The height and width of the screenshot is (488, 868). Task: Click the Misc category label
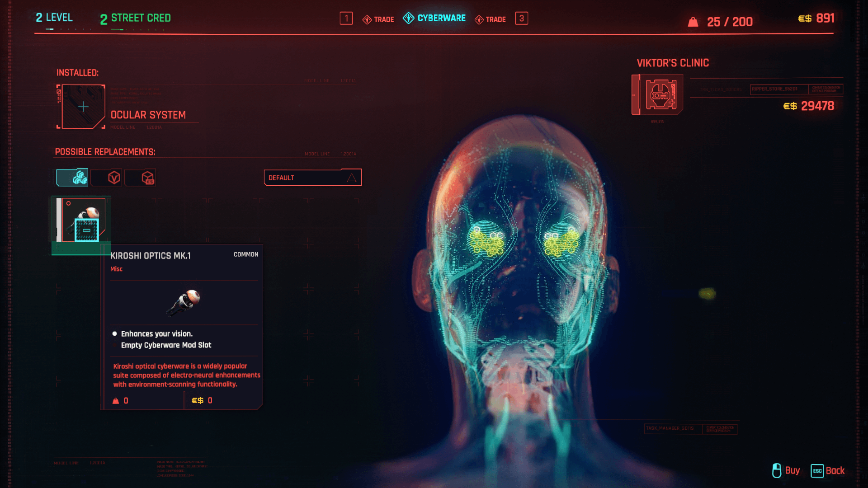point(116,269)
